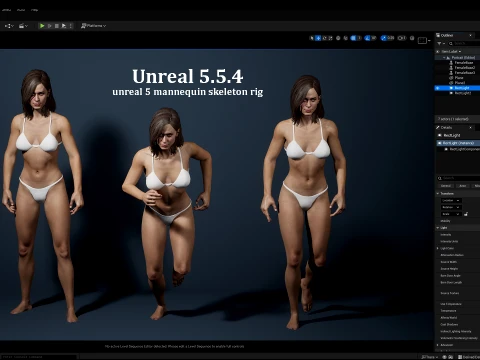This screenshot has height=360, width=480.
Task: Click the square Stop button in the play toolbar
Action: tap(57, 26)
